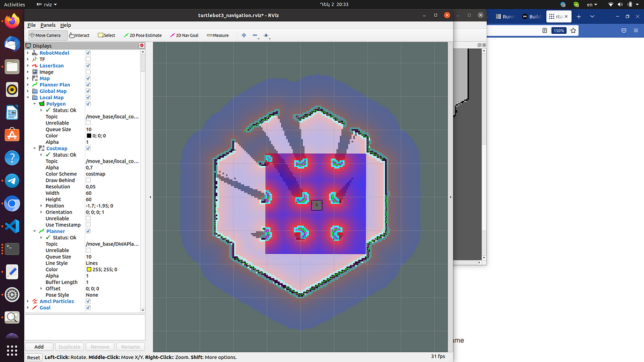Screen dimensions: 644x362
Task: Uncheck the LaserScan display
Action: pyautogui.click(x=87, y=65)
